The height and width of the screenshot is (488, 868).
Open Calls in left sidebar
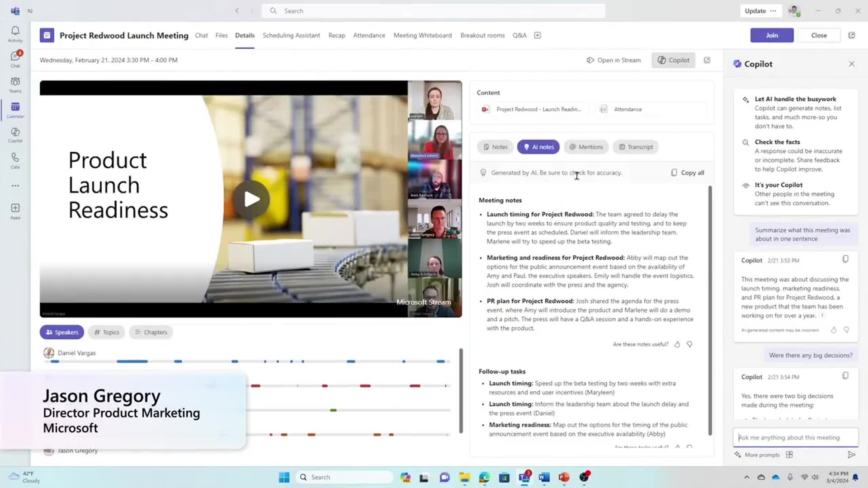(15, 160)
